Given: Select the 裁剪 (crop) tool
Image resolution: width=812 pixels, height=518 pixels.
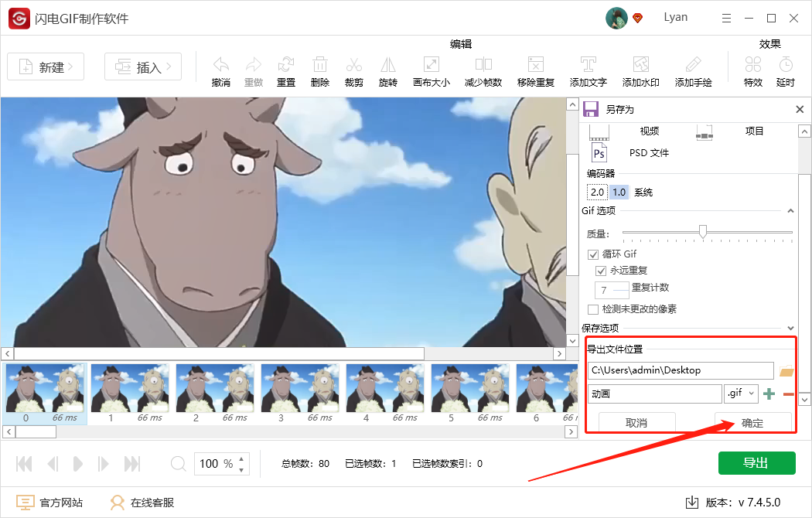Looking at the screenshot, I should click(353, 70).
